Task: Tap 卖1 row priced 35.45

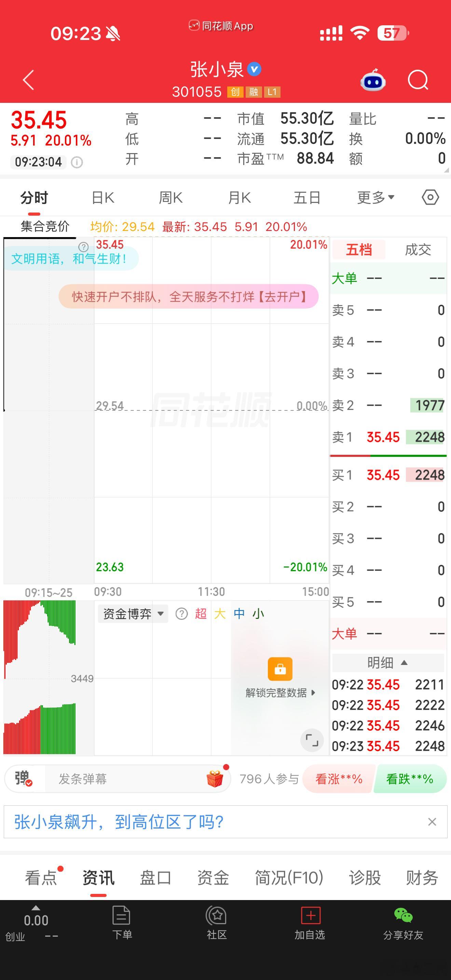Action: pos(388,437)
